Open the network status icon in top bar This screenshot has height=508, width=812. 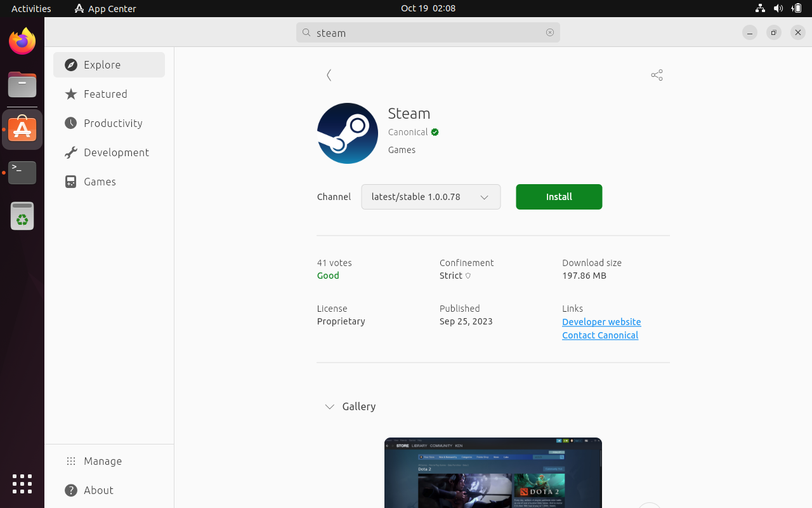pyautogui.click(x=760, y=8)
